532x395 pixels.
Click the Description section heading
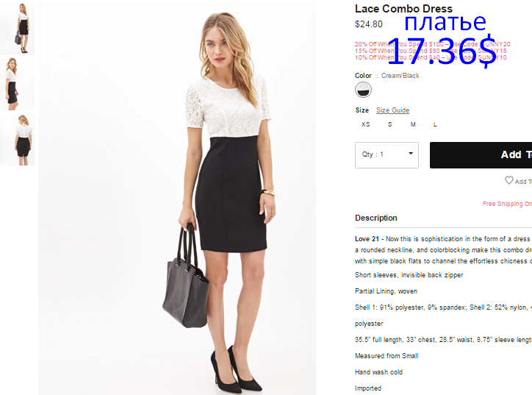(376, 218)
